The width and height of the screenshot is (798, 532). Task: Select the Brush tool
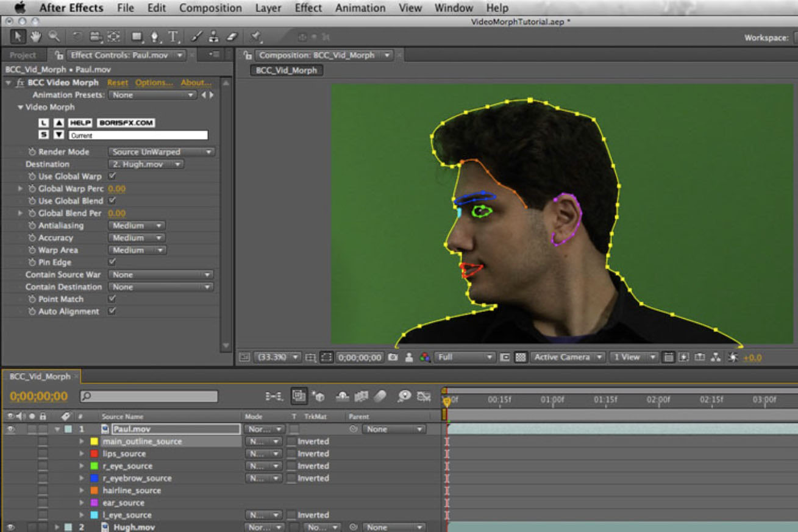coord(196,37)
